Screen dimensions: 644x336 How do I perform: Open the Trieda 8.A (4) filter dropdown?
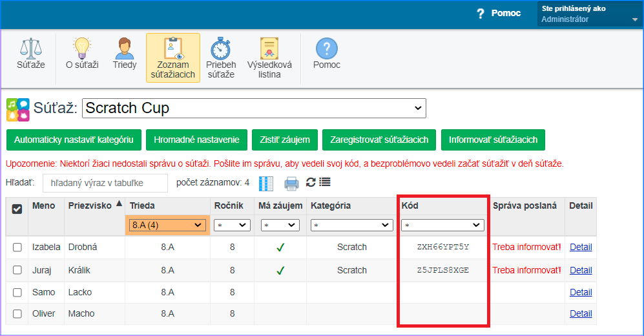pos(167,225)
